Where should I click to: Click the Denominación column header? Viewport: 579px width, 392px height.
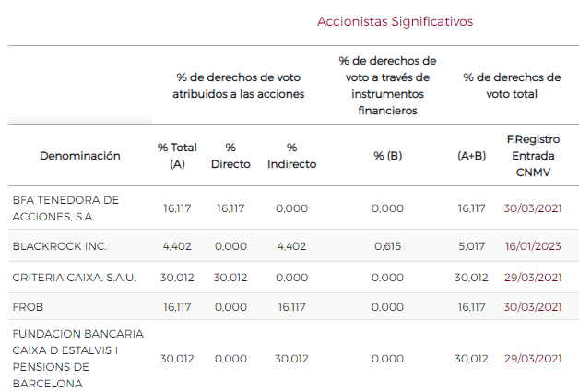coord(80,156)
